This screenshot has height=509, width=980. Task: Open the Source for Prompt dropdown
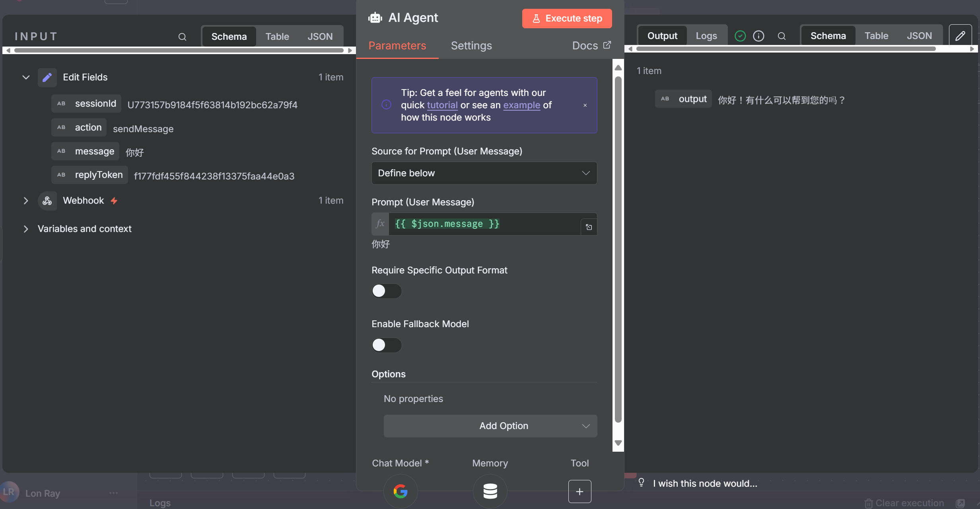484,173
